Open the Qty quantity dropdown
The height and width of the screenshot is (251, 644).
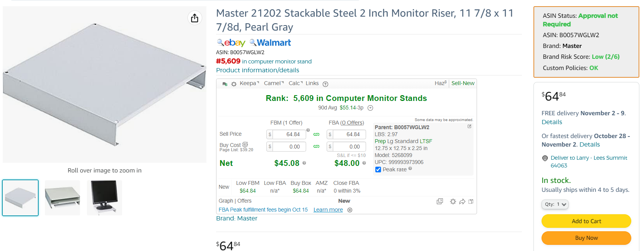(x=555, y=204)
